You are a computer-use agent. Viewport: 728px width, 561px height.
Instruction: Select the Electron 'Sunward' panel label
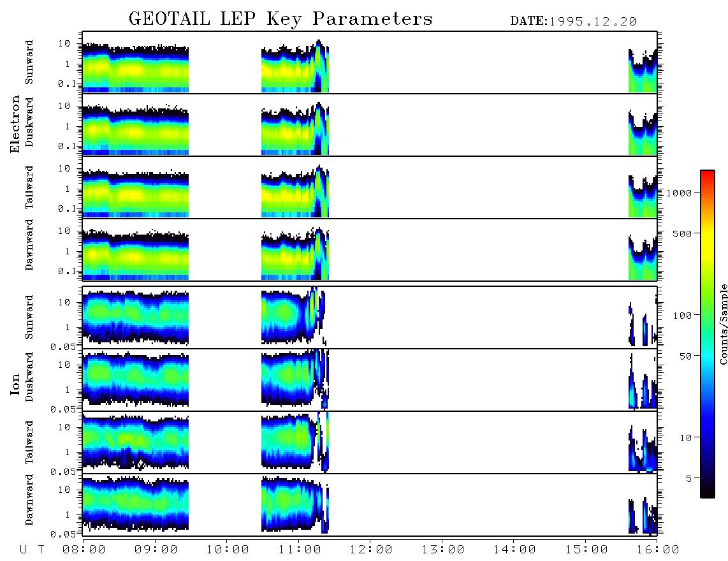(x=29, y=62)
